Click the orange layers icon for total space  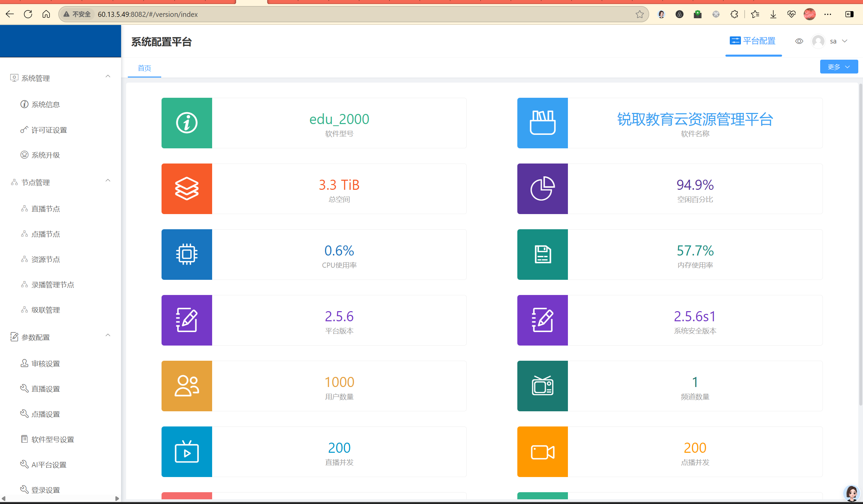(x=186, y=189)
